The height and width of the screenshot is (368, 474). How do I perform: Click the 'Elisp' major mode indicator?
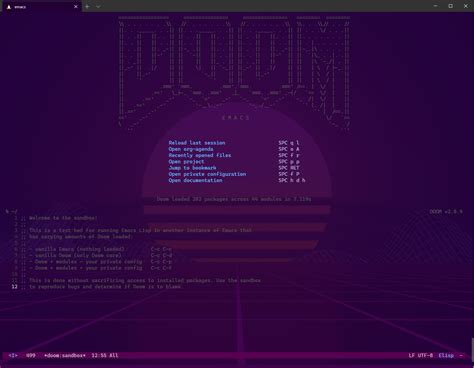point(446,356)
